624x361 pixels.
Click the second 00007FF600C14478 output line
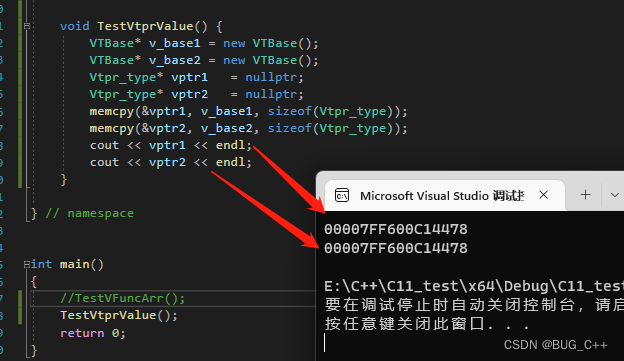(396, 248)
